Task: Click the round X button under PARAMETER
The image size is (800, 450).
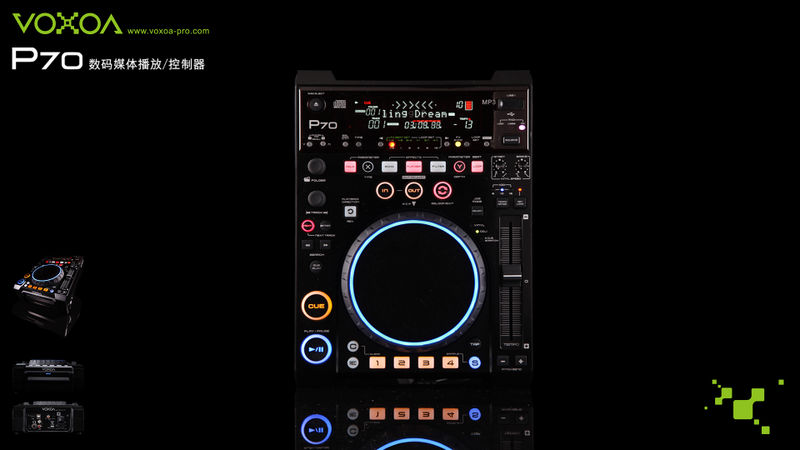Action: pos(368,167)
